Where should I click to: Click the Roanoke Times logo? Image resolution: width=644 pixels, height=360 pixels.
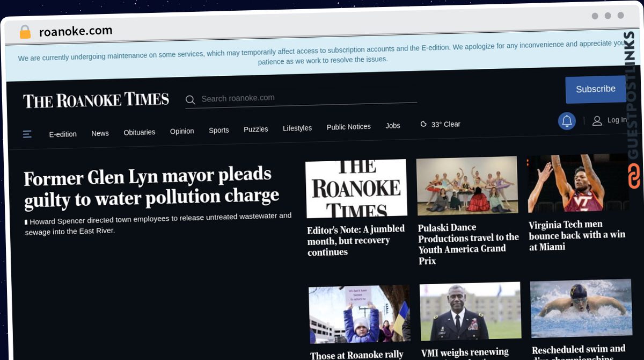tap(96, 100)
